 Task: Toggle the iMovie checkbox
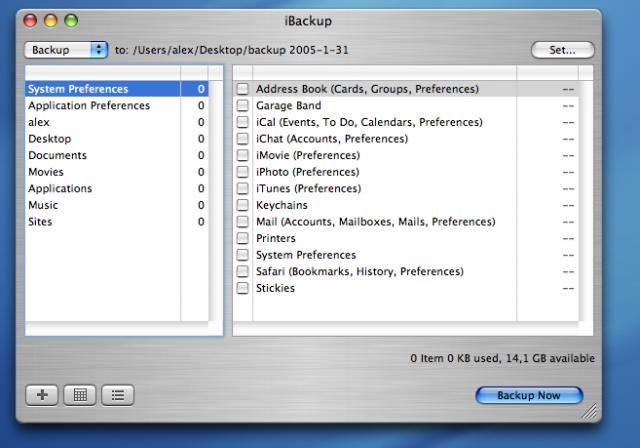coord(242,155)
